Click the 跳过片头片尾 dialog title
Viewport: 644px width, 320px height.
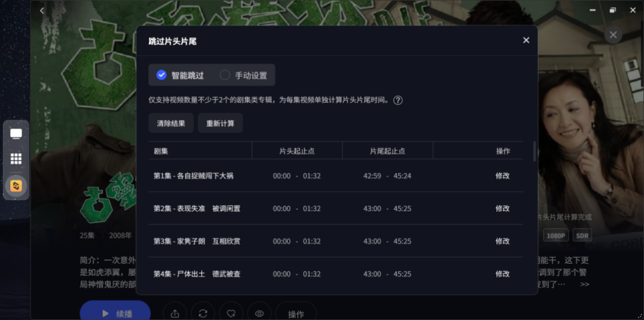click(172, 42)
